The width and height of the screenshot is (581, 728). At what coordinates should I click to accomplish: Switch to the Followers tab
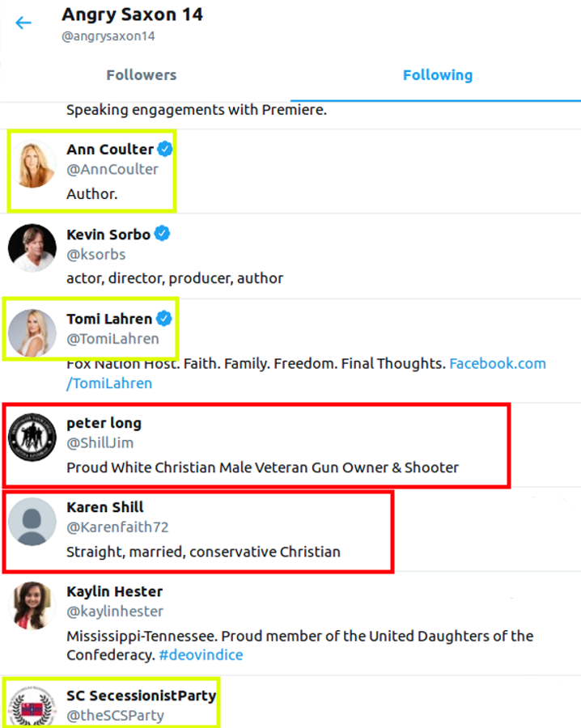142,75
